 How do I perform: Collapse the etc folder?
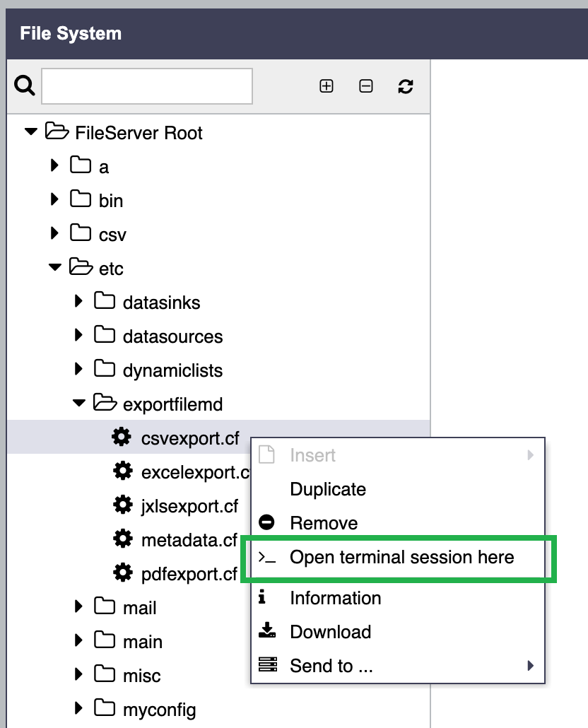pyautogui.click(x=54, y=267)
